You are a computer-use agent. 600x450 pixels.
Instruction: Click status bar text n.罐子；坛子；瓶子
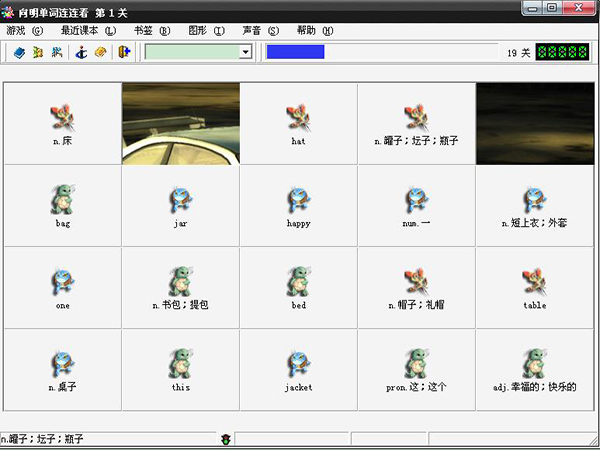point(42,439)
